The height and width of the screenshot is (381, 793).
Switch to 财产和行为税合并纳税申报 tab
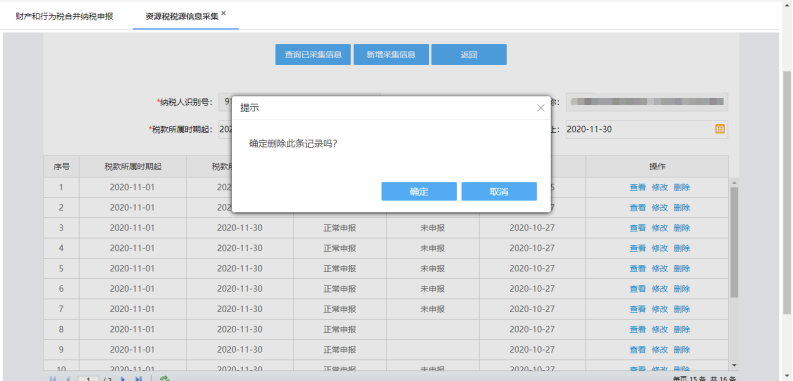coord(64,16)
